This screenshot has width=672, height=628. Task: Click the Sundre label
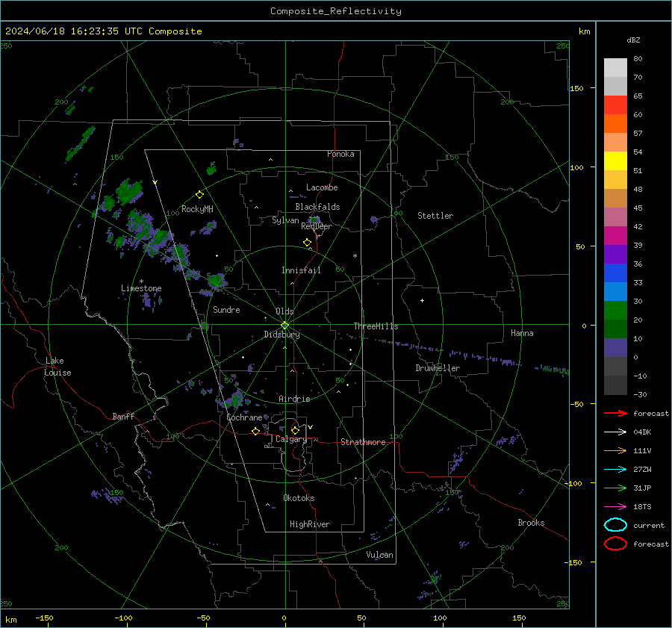pos(226,309)
